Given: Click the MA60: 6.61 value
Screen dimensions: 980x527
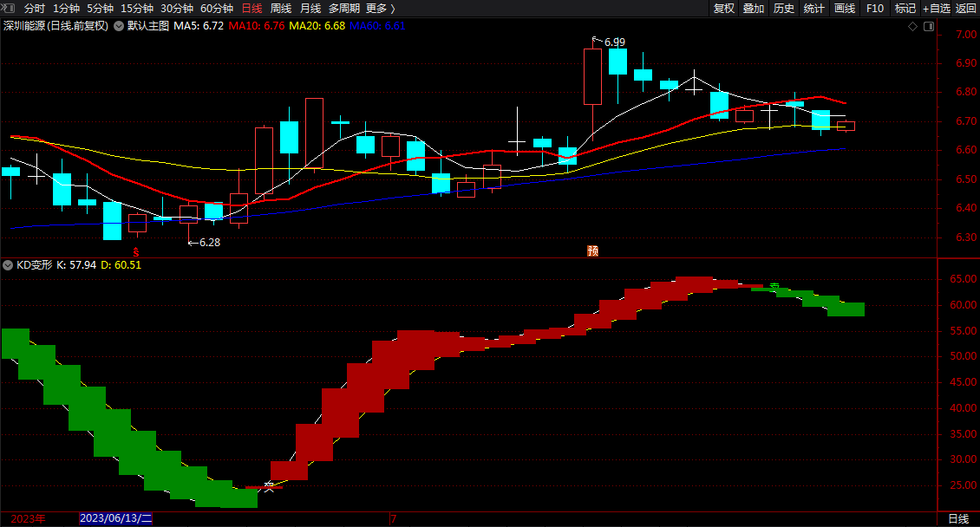Looking at the screenshot, I should coord(377,26).
